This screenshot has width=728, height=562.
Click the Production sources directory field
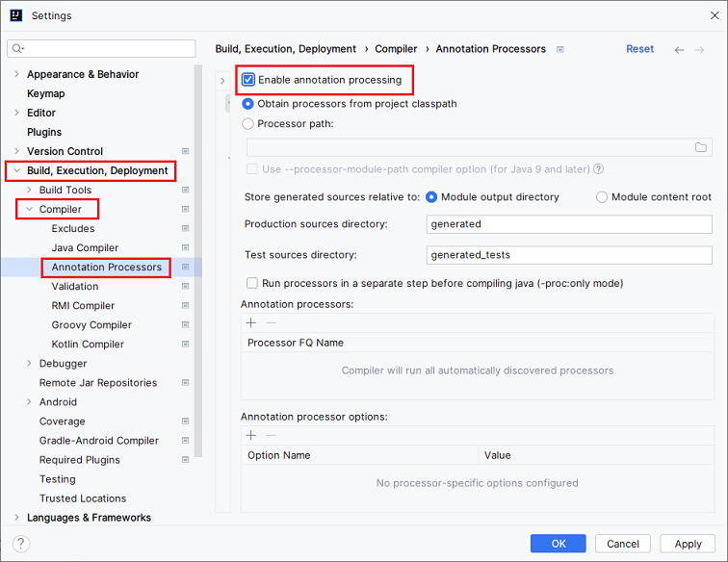click(569, 224)
